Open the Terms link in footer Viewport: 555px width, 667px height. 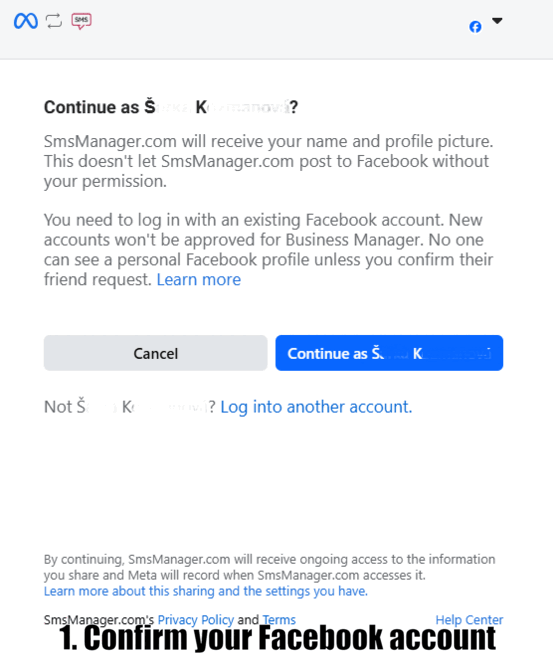click(280, 621)
